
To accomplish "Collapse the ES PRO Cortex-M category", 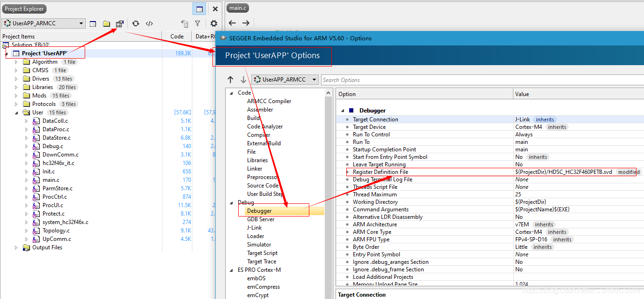I will click(x=231, y=270).
